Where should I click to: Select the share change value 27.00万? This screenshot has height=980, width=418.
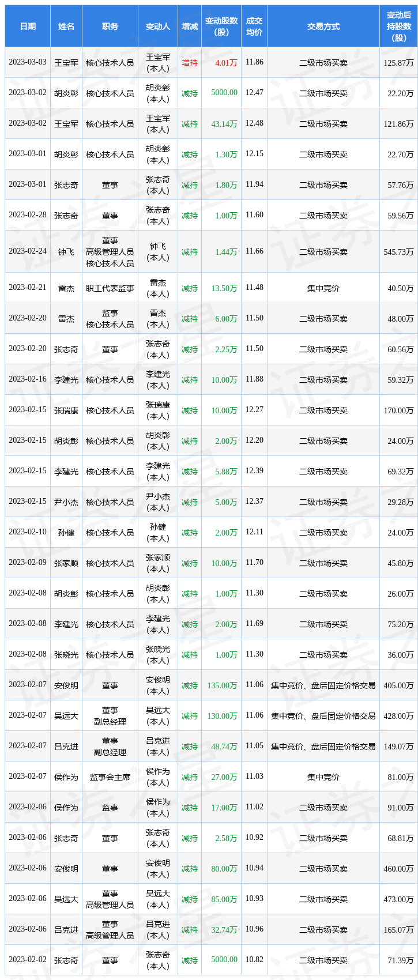click(x=224, y=777)
